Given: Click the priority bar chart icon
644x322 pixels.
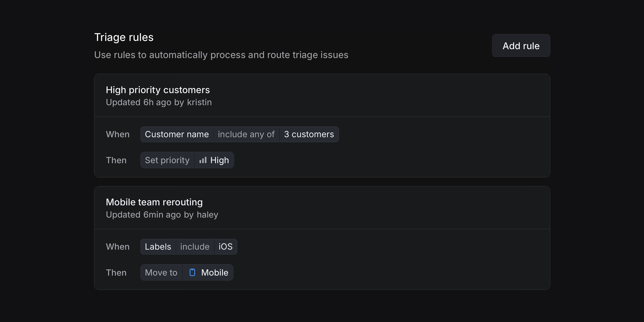Looking at the screenshot, I should pos(203,160).
